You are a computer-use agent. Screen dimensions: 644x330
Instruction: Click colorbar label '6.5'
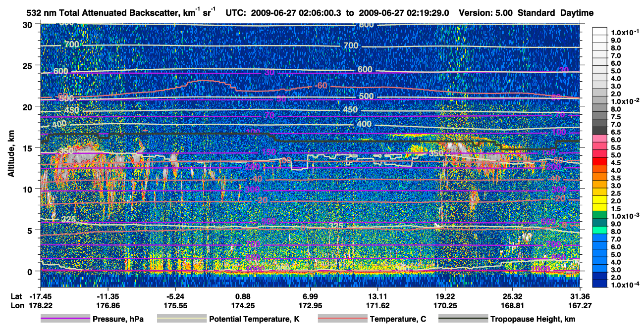(615, 132)
